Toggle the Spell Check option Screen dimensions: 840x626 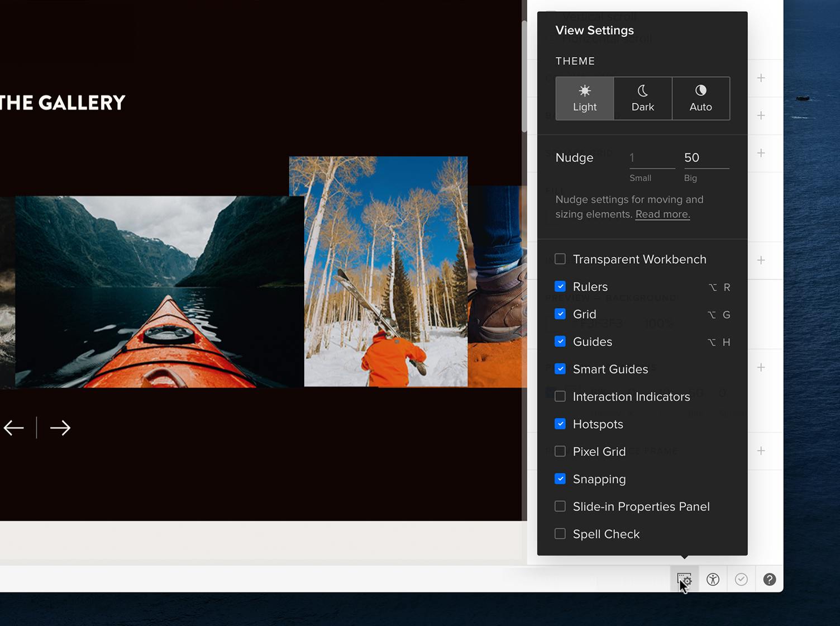coord(560,534)
